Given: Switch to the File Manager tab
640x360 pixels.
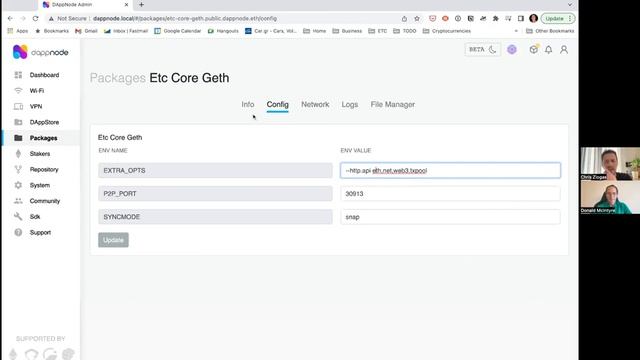Looking at the screenshot, I should pyautogui.click(x=393, y=104).
